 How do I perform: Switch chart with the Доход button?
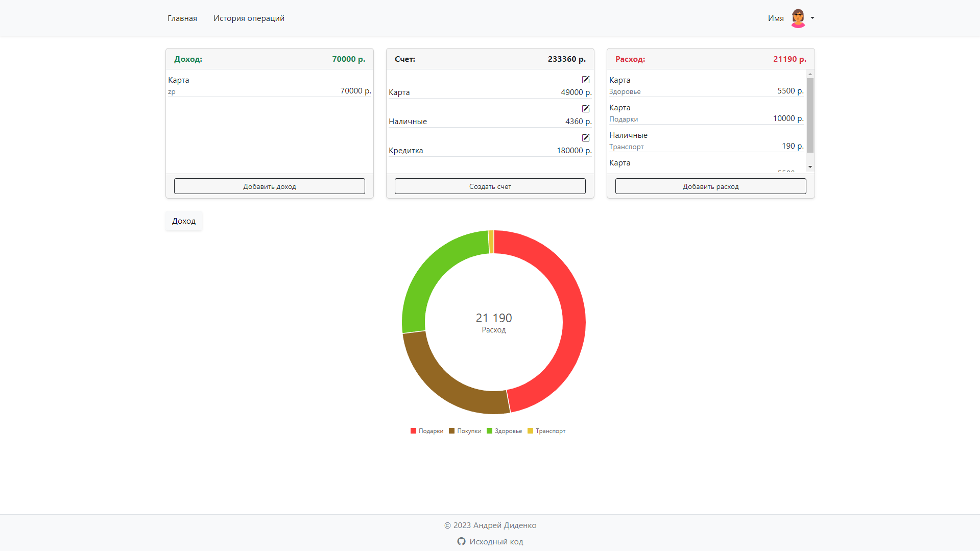point(184,221)
